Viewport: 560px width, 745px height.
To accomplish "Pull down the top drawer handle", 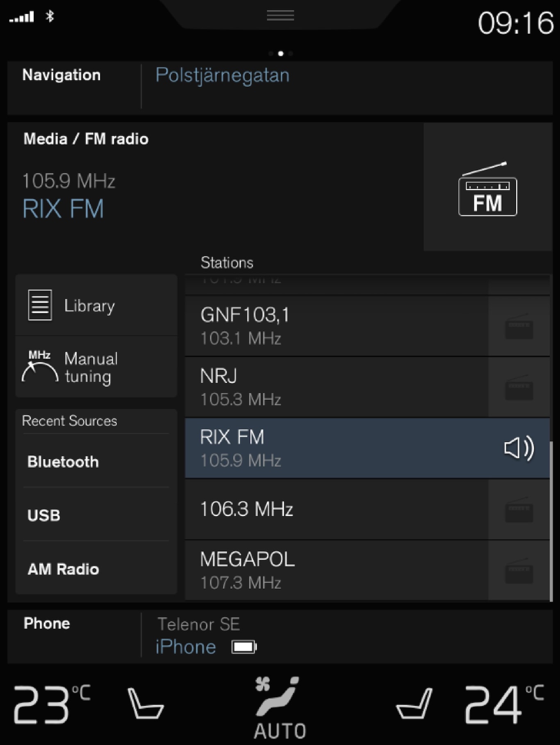I will (x=280, y=16).
